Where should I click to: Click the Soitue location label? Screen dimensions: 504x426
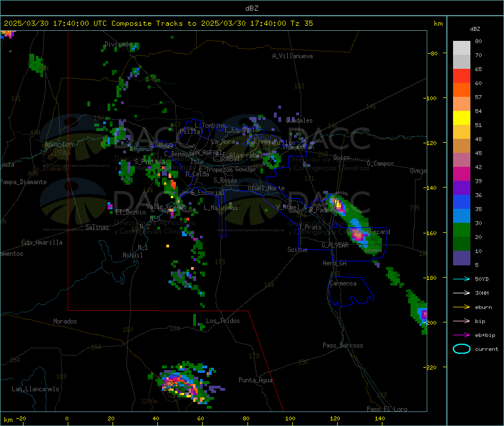pos(297,250)
